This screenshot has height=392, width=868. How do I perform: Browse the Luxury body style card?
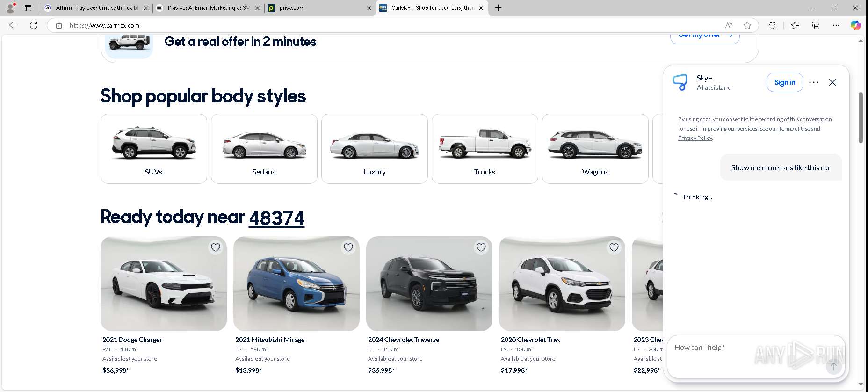click(x=375, y=149)
